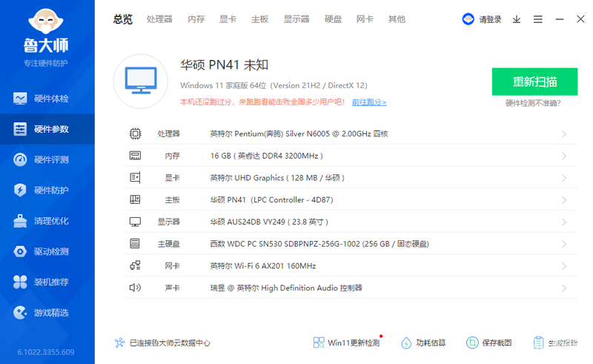Switch to the 其他 tab
This screenshot has height=364, width=593.
pyautogui.click(x=397, y=19)
